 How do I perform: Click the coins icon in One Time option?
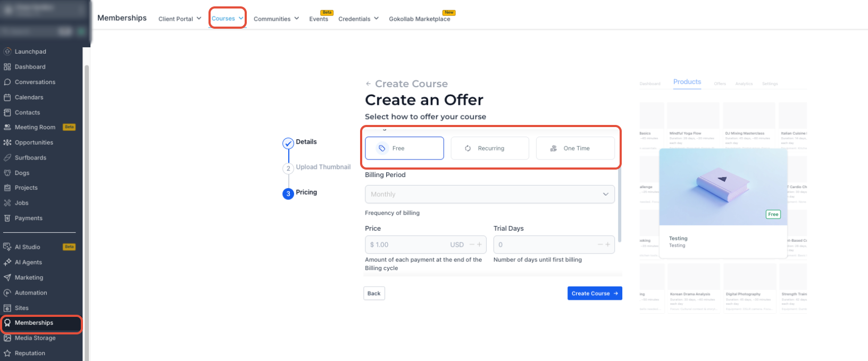(554, 148)
